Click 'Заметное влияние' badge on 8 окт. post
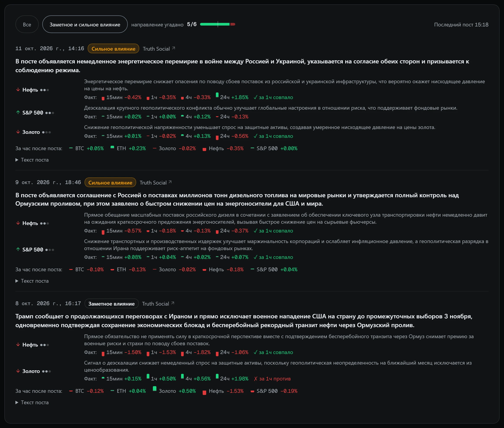The image size is (504, 428). coord(111,304)
